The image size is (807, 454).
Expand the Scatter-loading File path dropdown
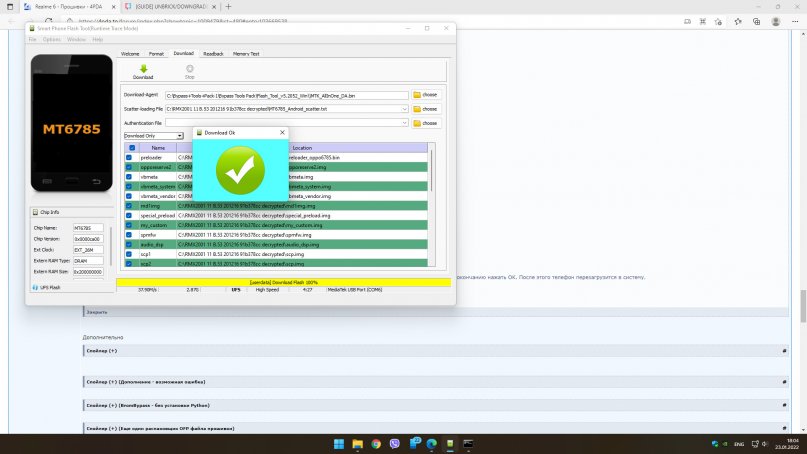point(406,108)
